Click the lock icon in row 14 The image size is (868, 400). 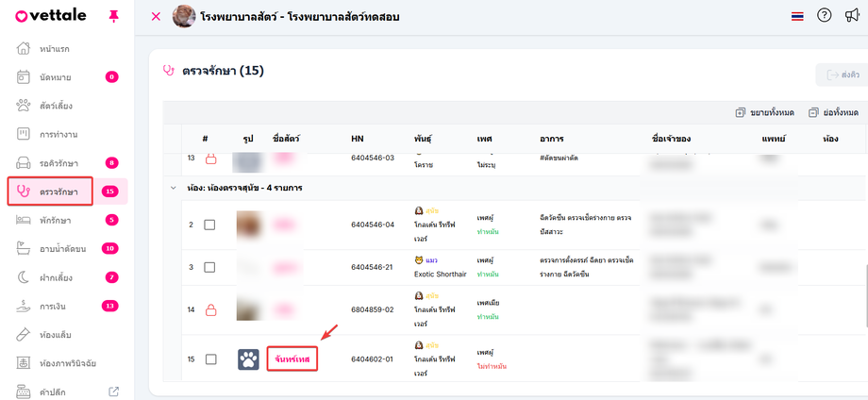(x=210, y=309)
